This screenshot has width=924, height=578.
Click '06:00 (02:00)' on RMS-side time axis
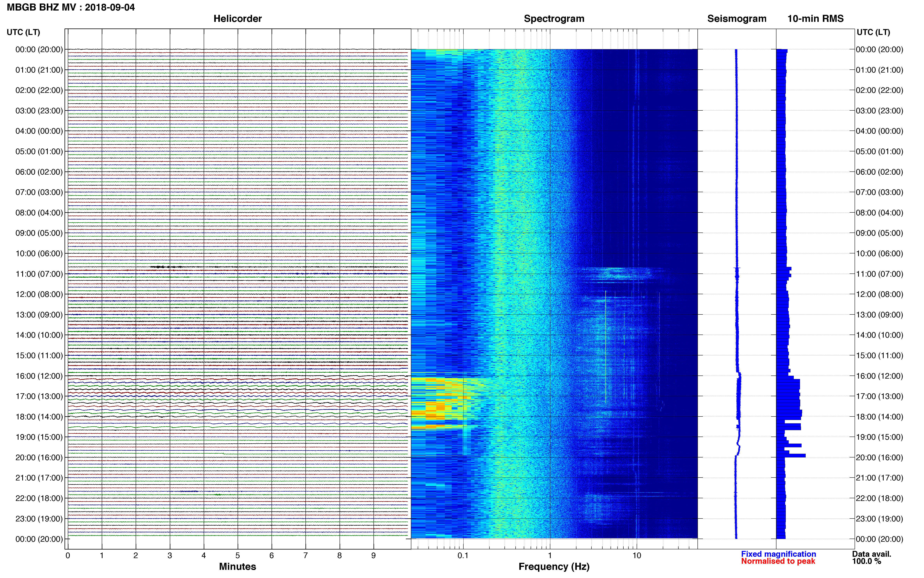879,172
